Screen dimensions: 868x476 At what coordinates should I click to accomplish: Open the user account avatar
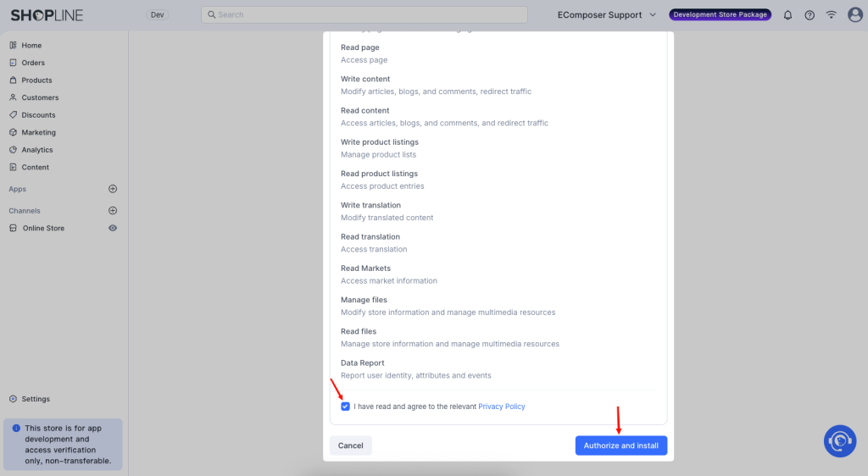pyautogui.click(x=854, y=15)
